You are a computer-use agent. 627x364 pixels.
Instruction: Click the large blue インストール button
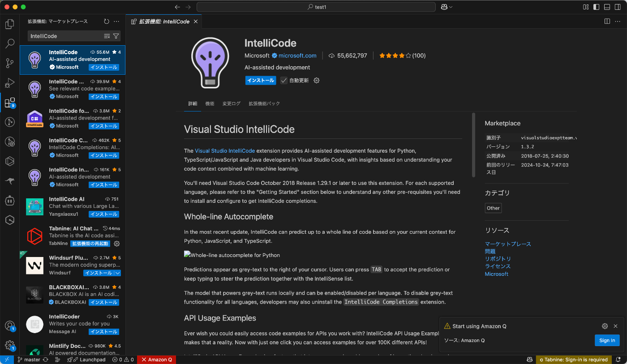coord(261,81)
